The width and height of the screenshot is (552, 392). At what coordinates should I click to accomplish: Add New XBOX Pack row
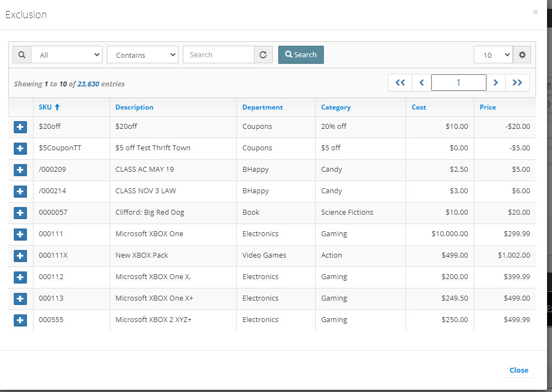pos(20,256)
